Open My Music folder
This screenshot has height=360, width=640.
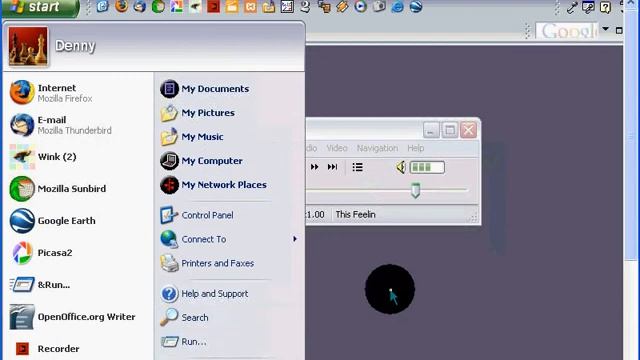(x=192, y=137)
